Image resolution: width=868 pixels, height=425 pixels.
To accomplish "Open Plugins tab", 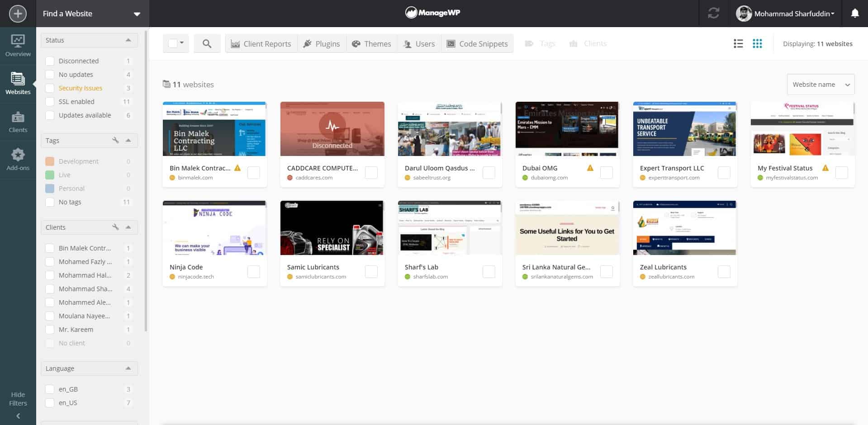I will [322, 43].
